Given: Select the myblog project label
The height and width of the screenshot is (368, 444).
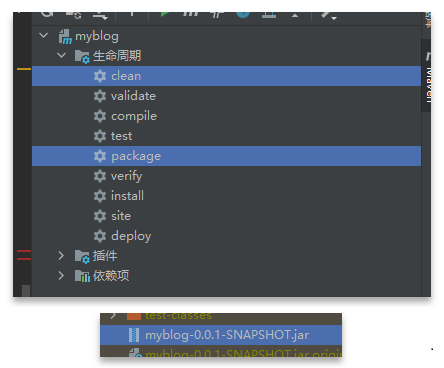Looking at the screenshot, I should coord(97,36).
